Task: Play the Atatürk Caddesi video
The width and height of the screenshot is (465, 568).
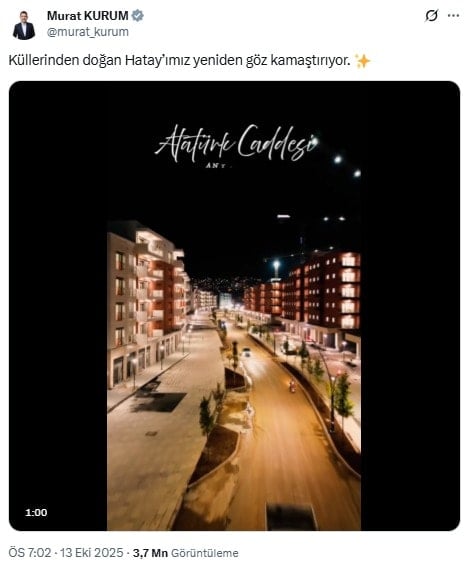Action: pyautogui.click(x=234, y=306)
